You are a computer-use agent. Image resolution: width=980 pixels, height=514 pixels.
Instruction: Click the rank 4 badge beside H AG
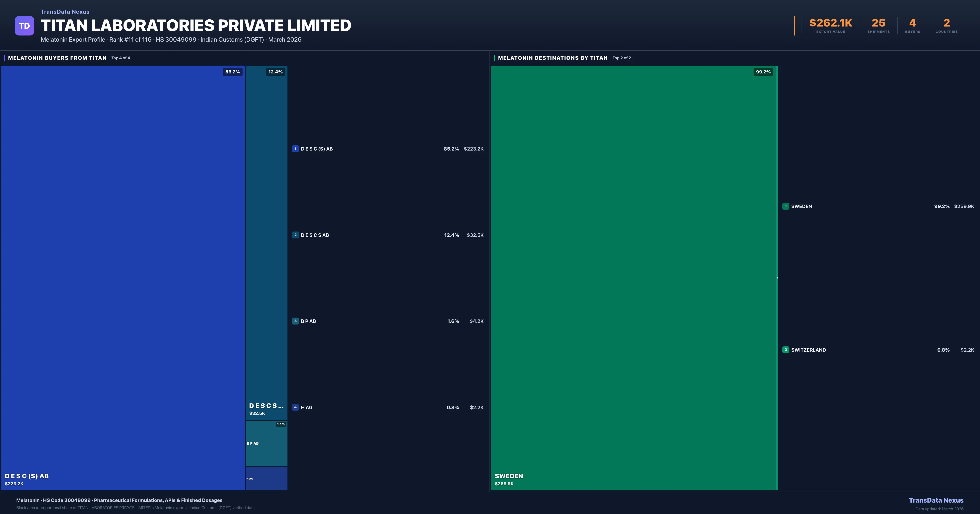pos(296,407)
